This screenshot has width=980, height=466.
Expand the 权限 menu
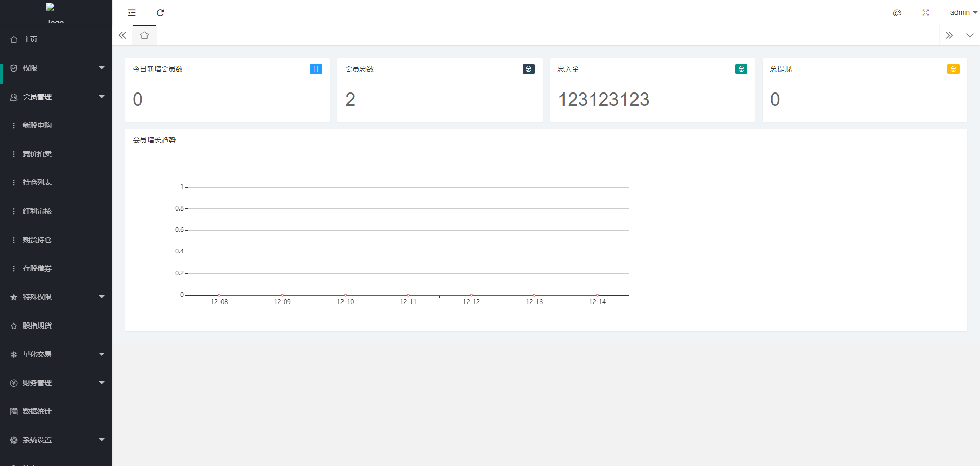click(56, 68)
